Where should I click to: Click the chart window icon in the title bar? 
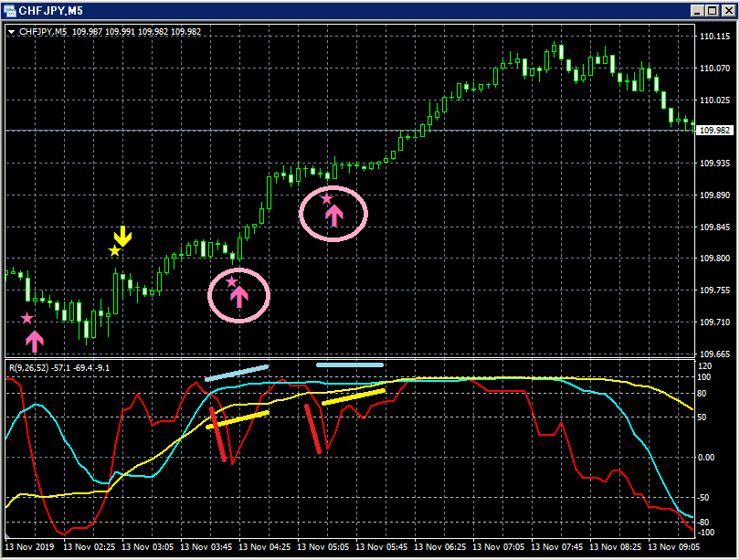pyautogui.click(x=9, y=10)
